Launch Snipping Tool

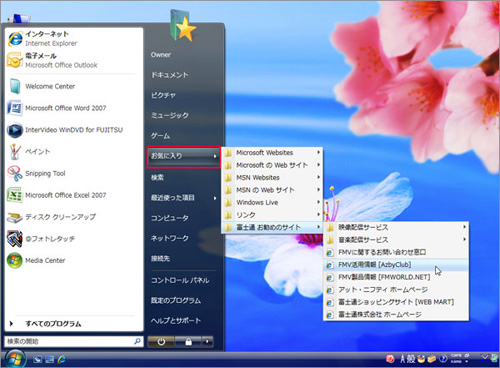(74, 173)
